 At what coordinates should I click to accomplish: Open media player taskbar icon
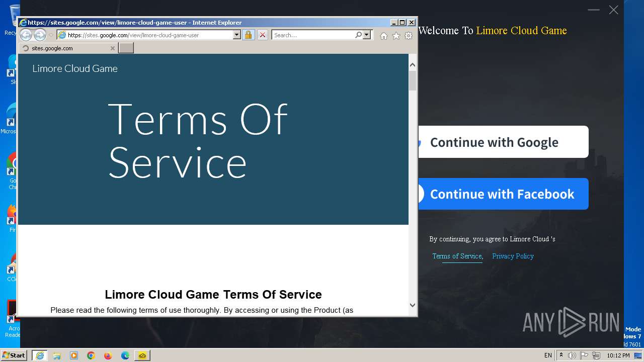click(x=74, y=355)
